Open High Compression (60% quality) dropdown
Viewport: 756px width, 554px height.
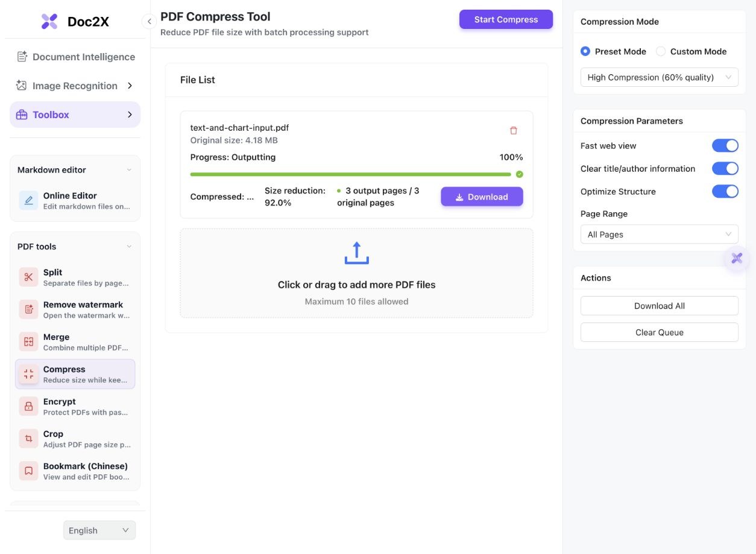pyautogui.click(x=660, y=77)
